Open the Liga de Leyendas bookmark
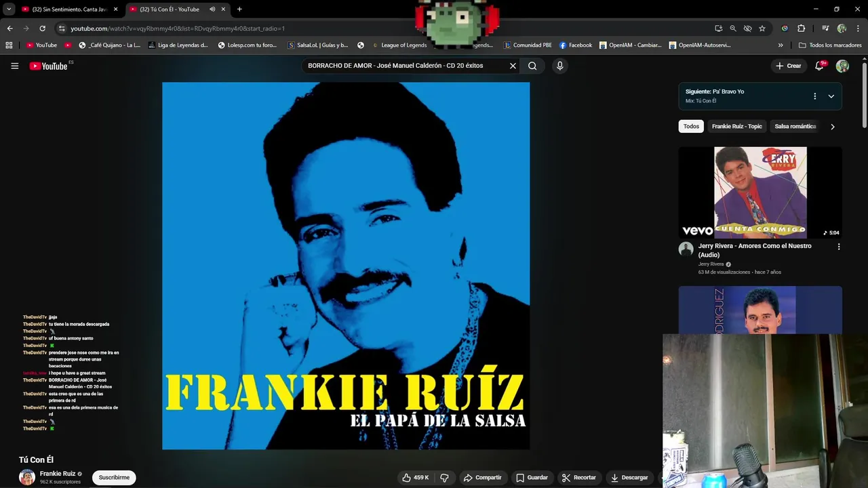This screenshot has width=868, height=488. (178, 45)
